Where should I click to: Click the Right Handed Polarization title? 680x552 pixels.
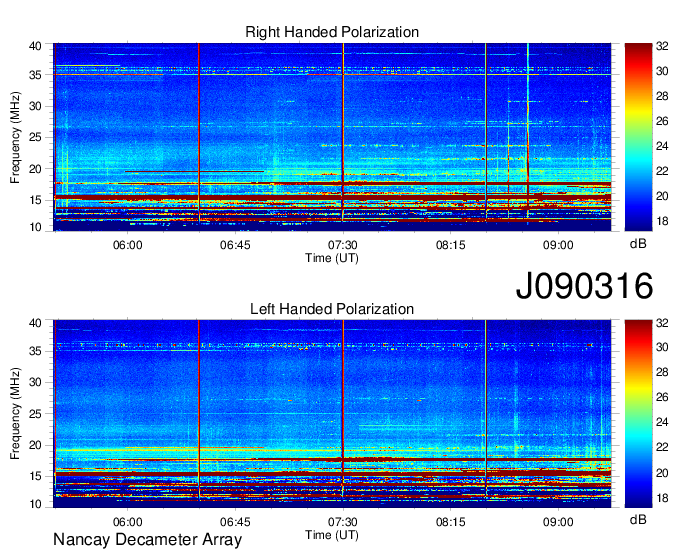pos(332,32)
